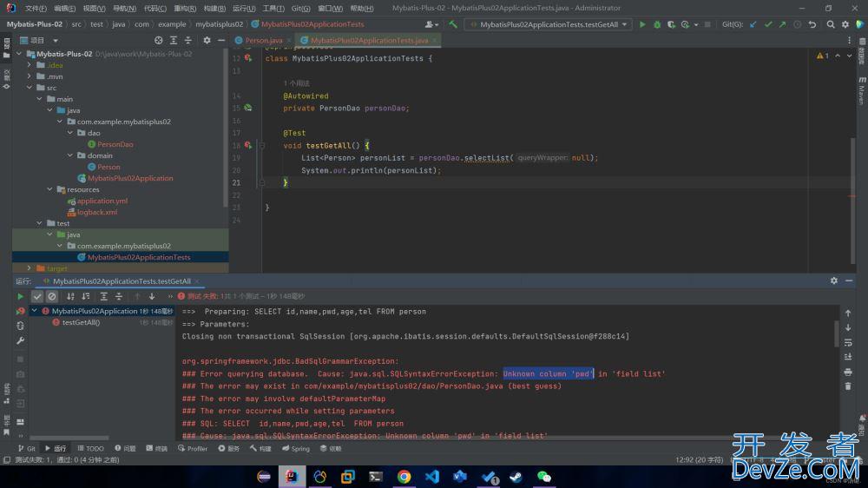Expand the .mvn folder

click(x=30, y=76)
